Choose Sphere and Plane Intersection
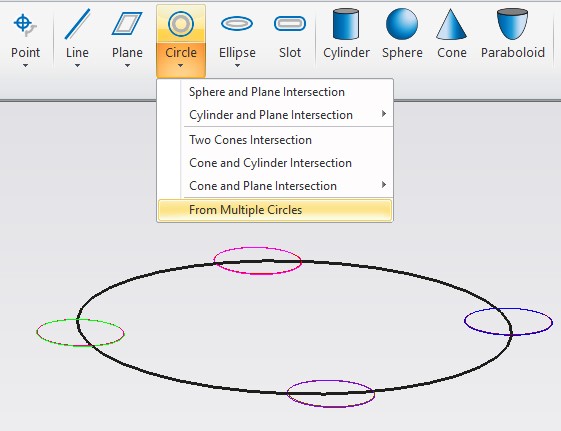 (x=275, y=92)
